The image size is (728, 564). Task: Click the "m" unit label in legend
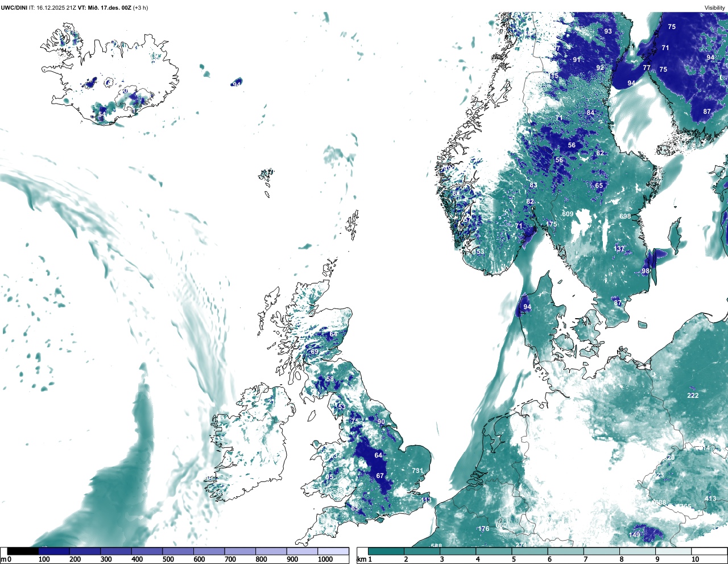click(x=3, y=559)
